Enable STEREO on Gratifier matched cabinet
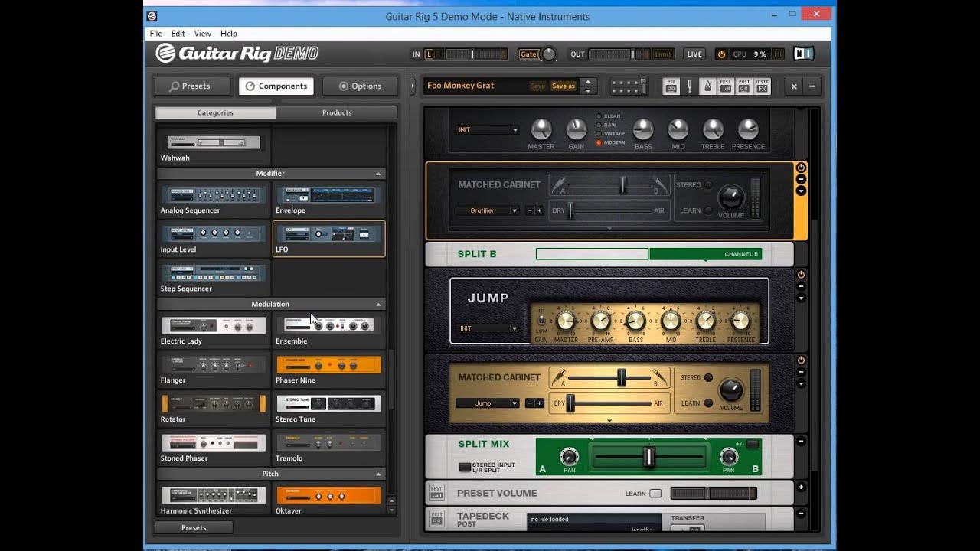 point(709,185)
